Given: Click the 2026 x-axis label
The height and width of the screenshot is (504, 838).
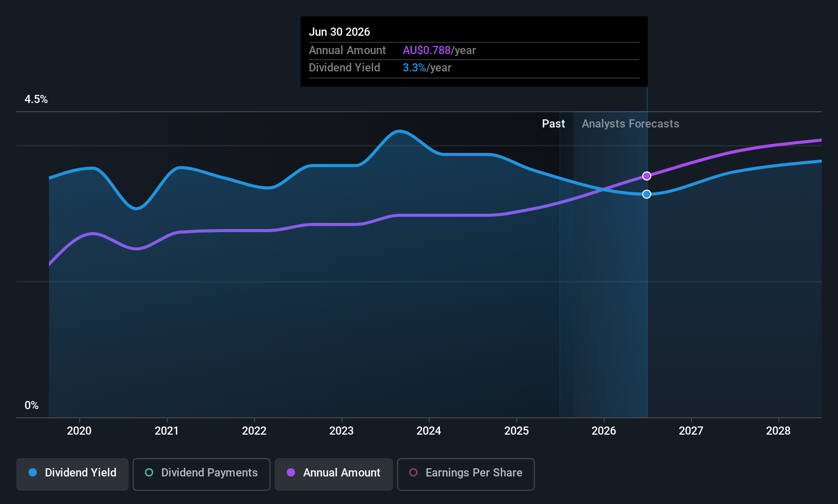Looking at the screenshot, I should 604,431.
